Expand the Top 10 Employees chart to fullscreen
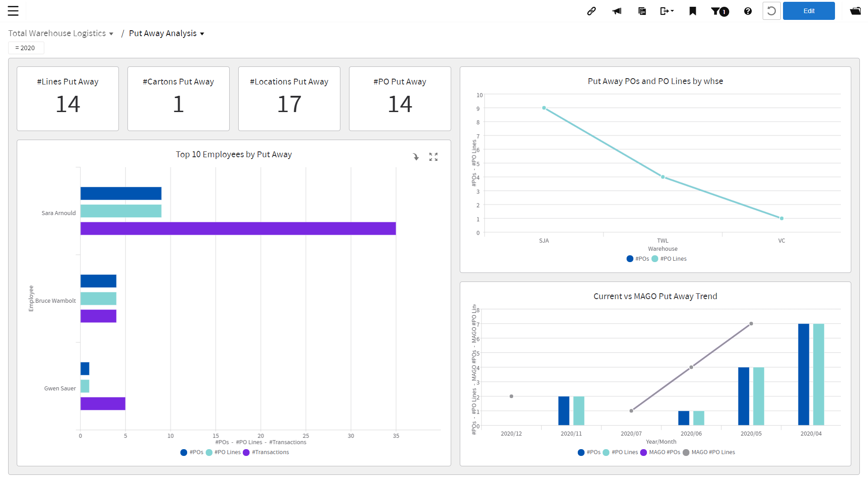 click(x=433, y=157)
